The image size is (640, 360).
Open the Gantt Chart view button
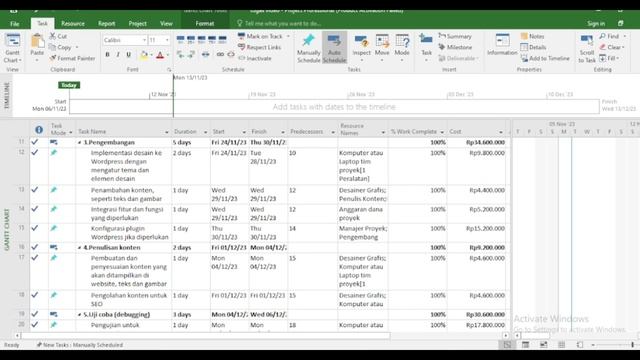click(x=12, y=48)
